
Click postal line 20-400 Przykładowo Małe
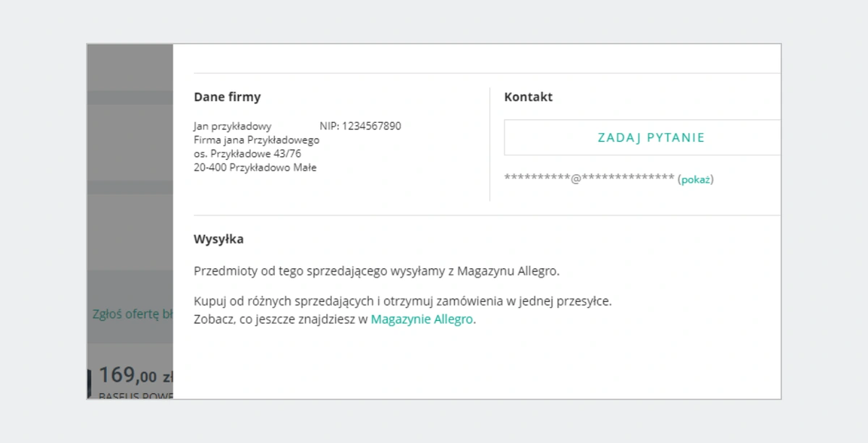pos(255,168)
